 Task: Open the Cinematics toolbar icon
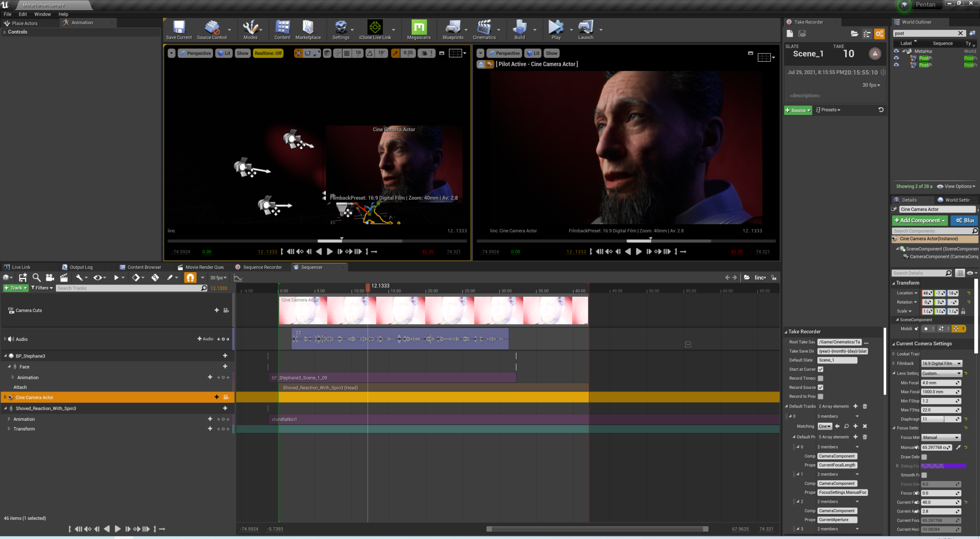click(484, 30)
